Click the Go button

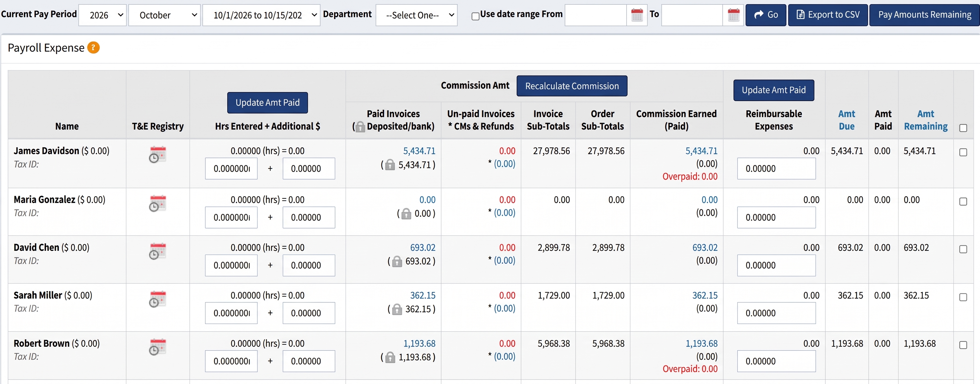[x=765, y=15]
